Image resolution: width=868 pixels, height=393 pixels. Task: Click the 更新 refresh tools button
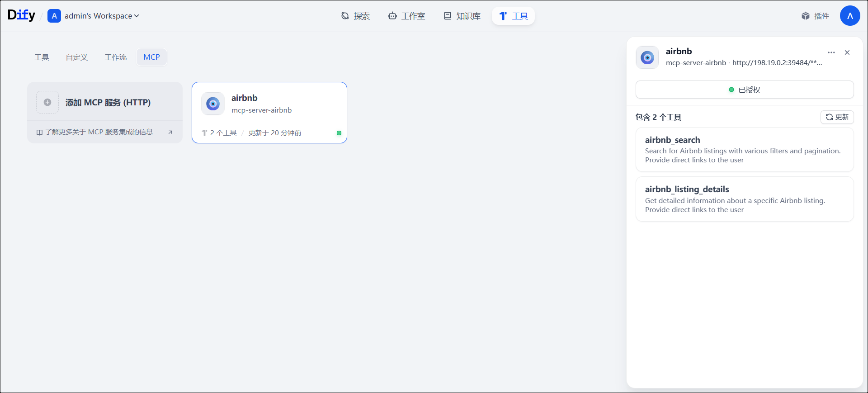click(x=837, y=117)
